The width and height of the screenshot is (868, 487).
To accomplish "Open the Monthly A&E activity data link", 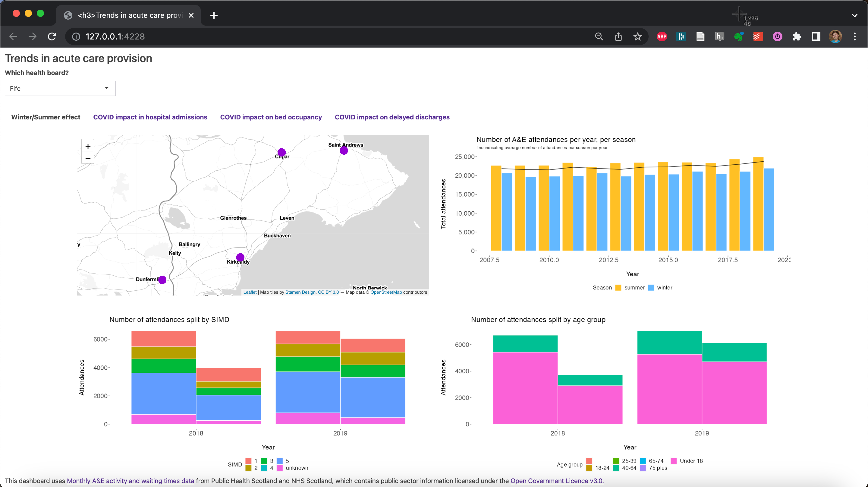I will (x=131, y=481).
